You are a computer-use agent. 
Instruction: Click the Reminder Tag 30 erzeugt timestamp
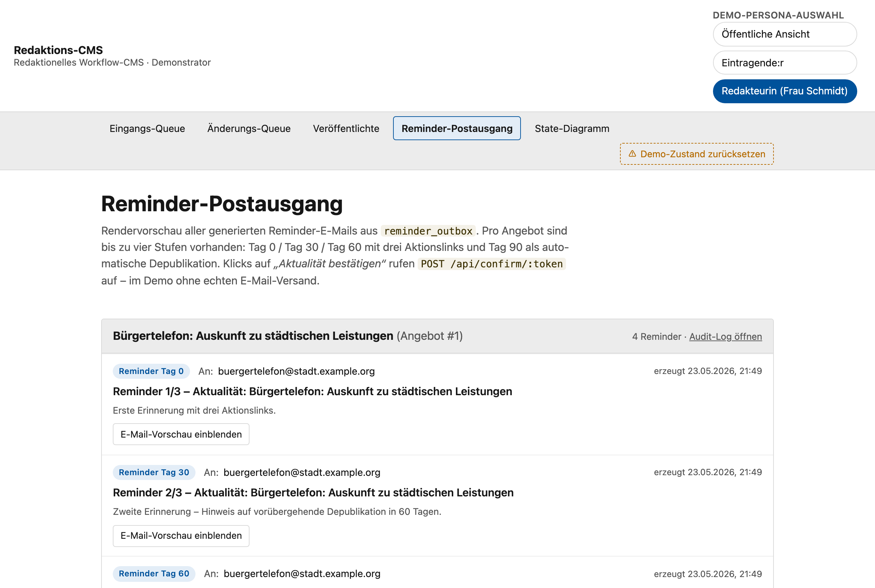[708, 472]
